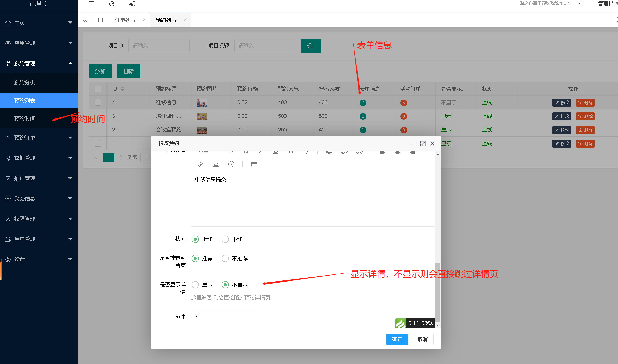Screen dimensions: 618x364
Task: Open the 设置 gear menu in the sidebar
Action: pos(39,259)
